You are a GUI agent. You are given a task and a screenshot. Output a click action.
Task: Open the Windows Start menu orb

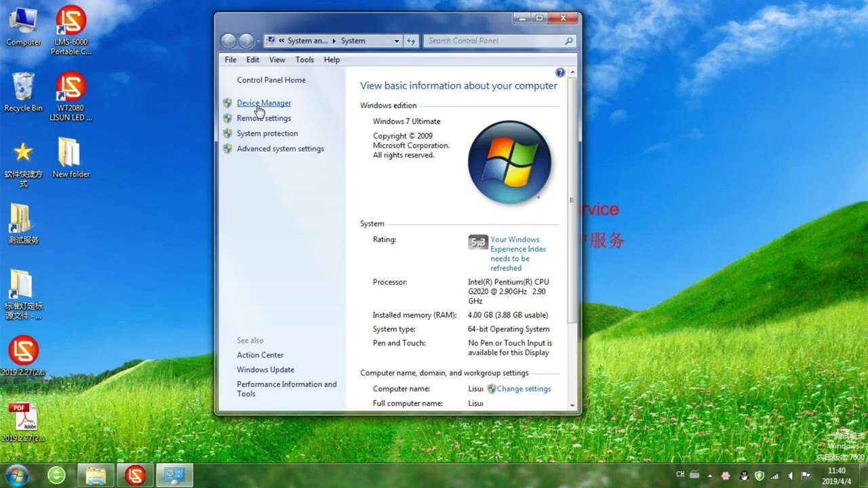16,475
